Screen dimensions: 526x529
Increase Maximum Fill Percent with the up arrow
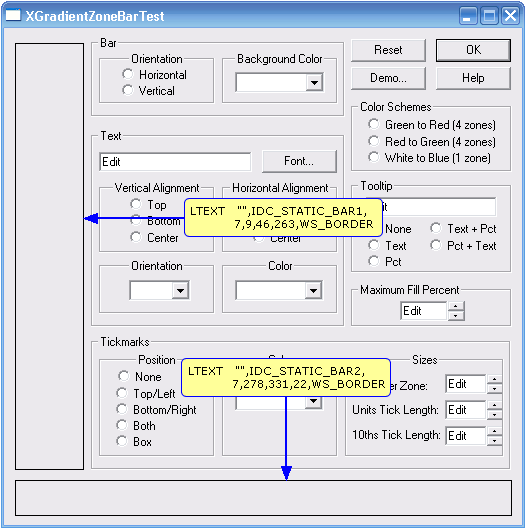(x=456, y=306)
